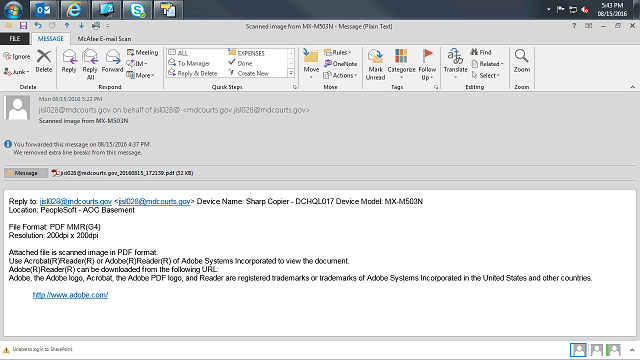The image size is (640, 360).
Task: Show the Message body tab
Action: point(26,173)
